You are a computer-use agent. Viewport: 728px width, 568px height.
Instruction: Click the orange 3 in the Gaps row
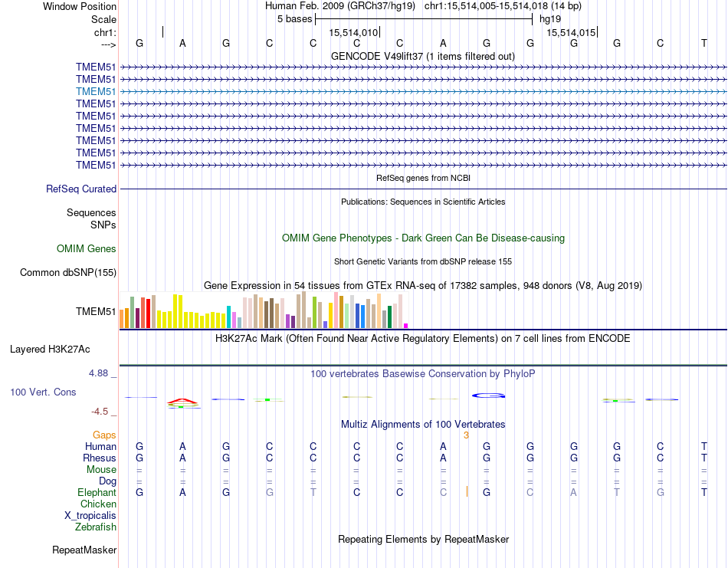(466, 435)
